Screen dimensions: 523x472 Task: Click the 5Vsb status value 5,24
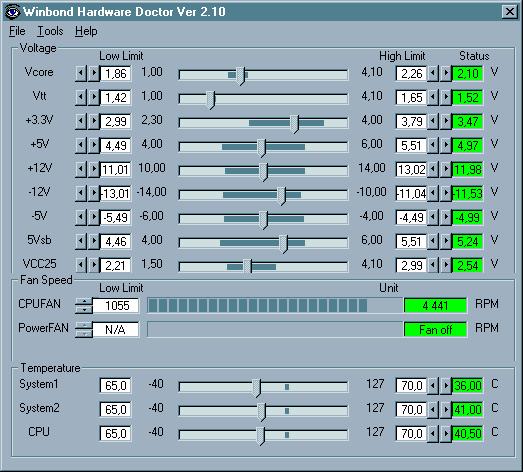468,242
